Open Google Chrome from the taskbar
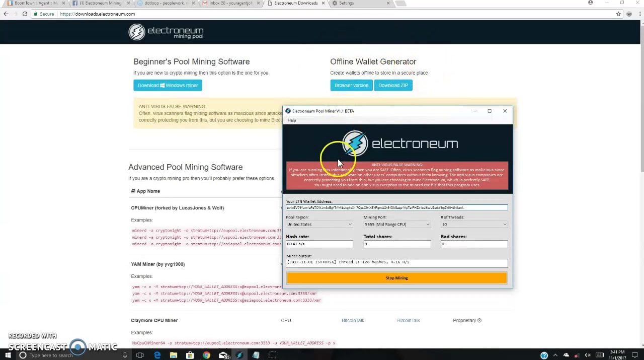Image resolution: width=644 pixels, height=360 pixels. coord(206,355)
